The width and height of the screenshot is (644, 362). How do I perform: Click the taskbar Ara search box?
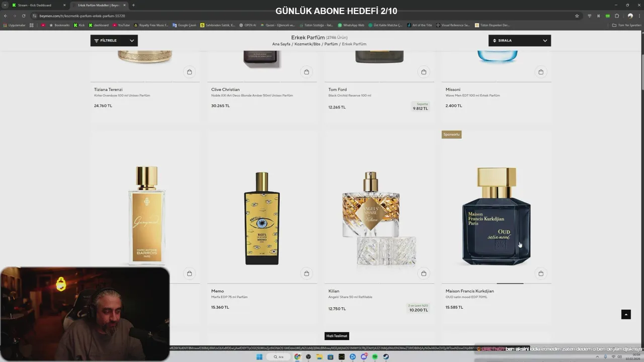click(x=279, y=357)
